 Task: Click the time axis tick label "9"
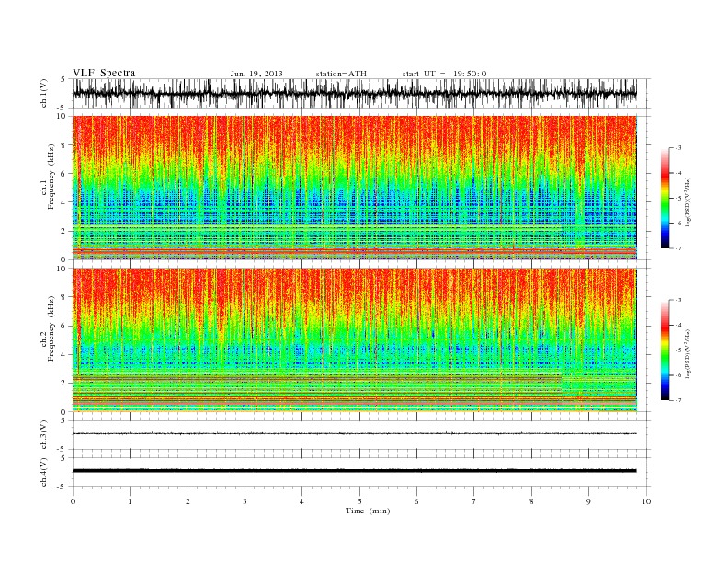click(x=588, y=501)
